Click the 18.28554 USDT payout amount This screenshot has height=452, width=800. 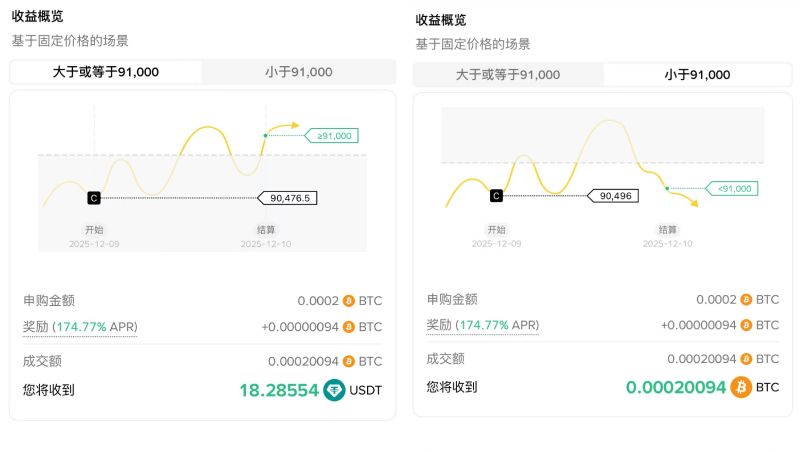tap(279, 390)
